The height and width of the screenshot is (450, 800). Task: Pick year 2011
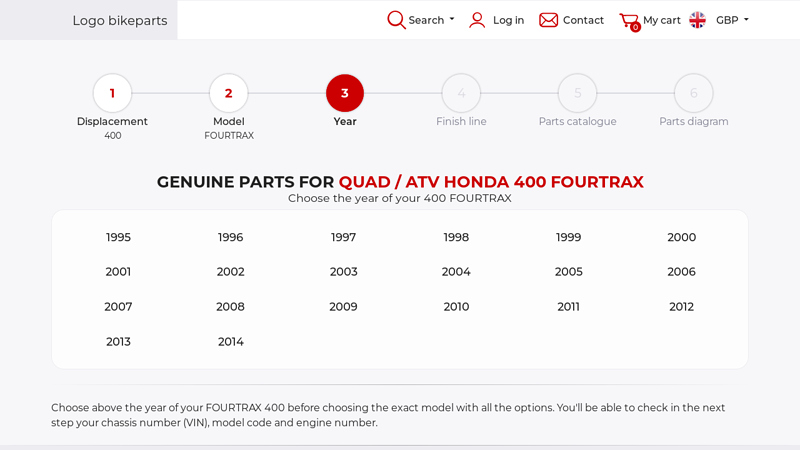[568, 307]
